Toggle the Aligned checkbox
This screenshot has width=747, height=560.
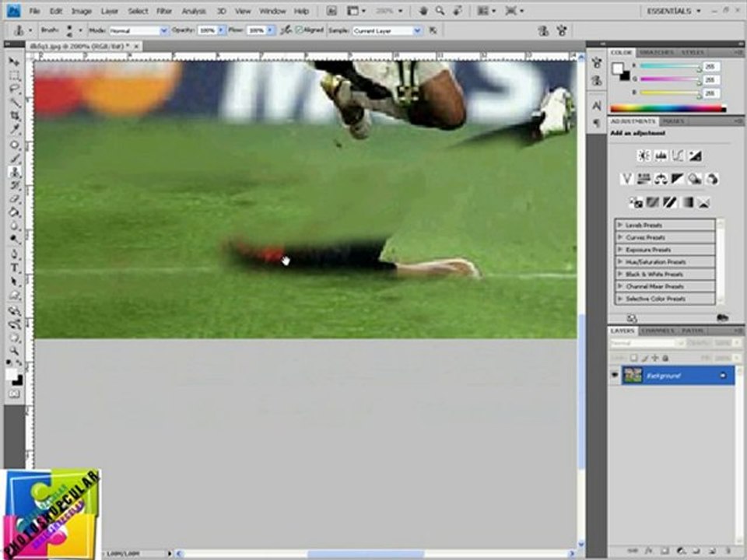[299, 30]
